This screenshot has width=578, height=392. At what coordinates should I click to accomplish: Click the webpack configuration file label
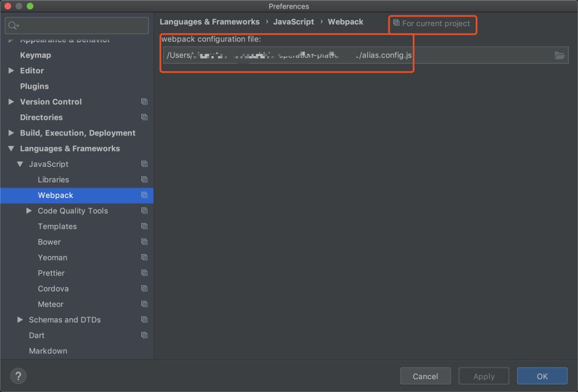tap(211, 39)
